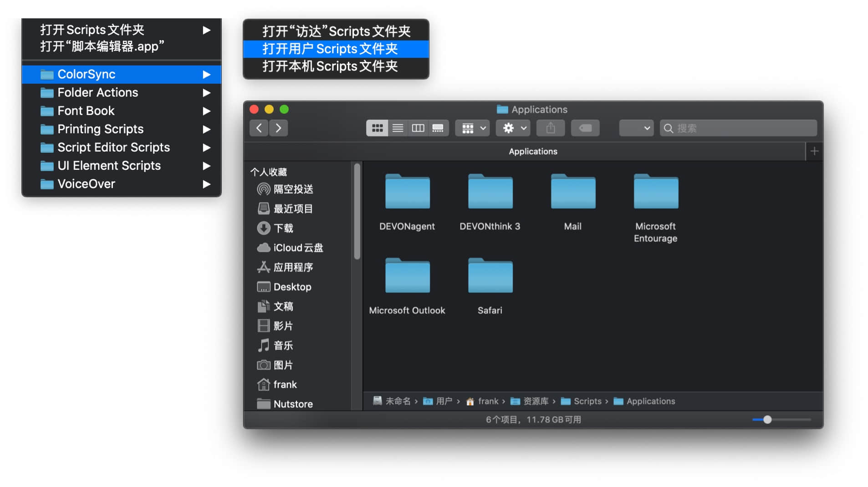
Task: Open Recents (最近项目) in sidebar
Action: [285, 208]
